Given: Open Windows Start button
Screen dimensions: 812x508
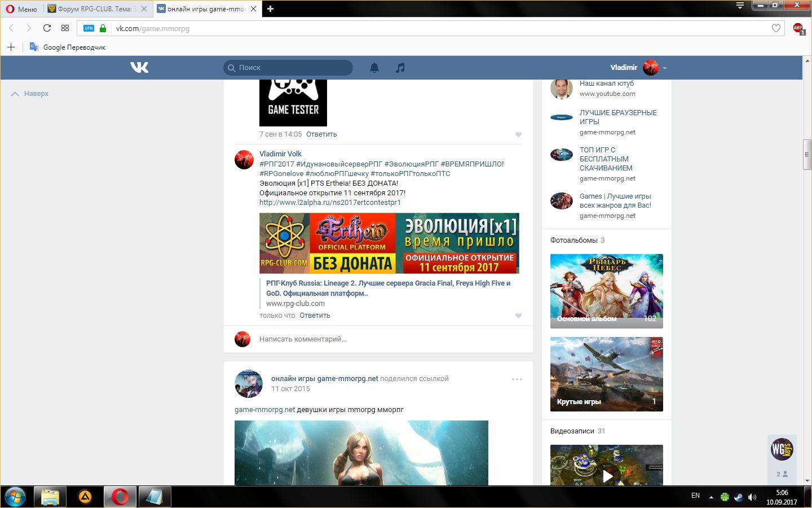Looking at the screenshot, I should coord(15,497).
